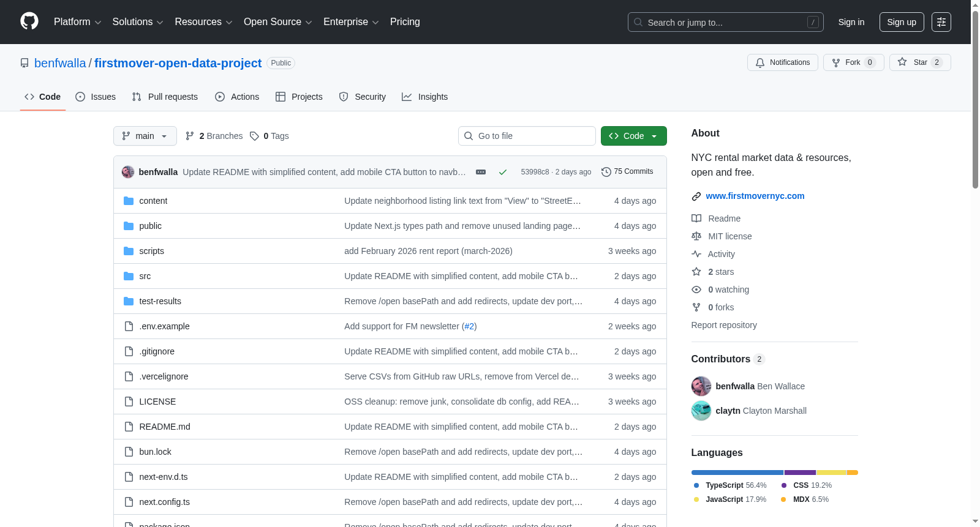980x527 pixels.
Task: Click the file icon beside next.config.ts
Action: (x=129, y=502)
